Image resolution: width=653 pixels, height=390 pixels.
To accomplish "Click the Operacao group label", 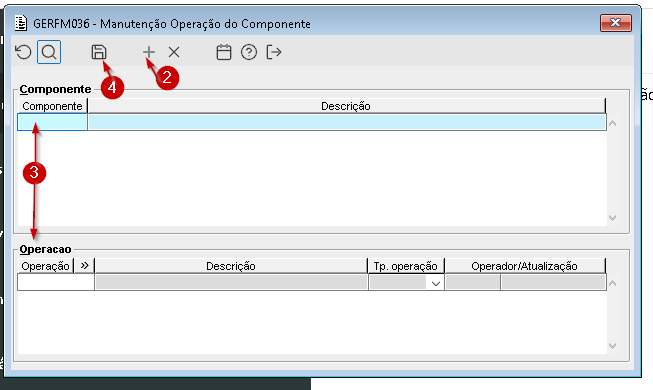I will coord(45,249).
